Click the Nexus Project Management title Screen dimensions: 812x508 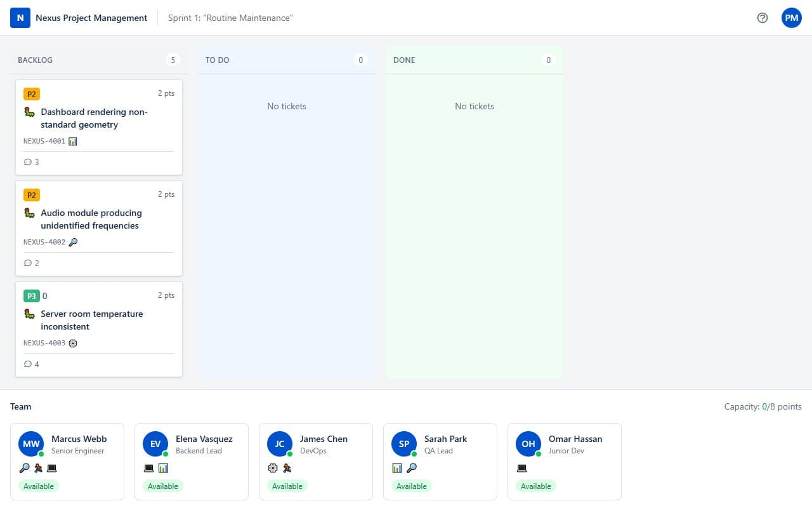click(91, 18)
